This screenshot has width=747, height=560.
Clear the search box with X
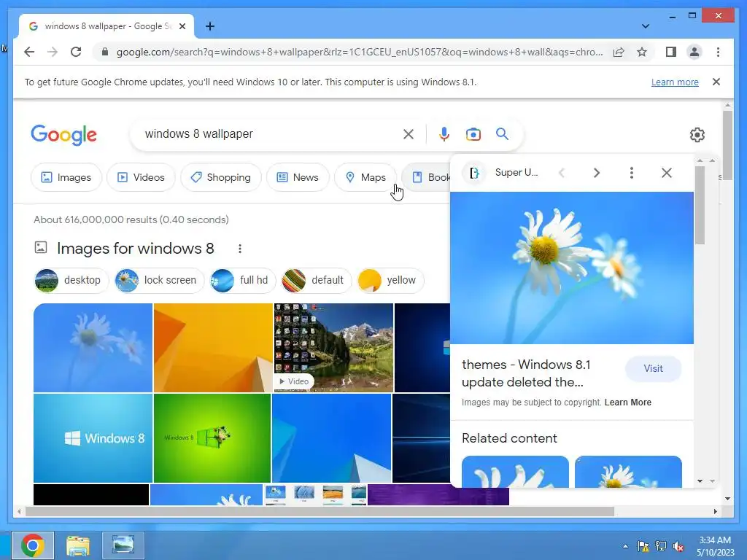pyautogui.click(x=409, y=134)
